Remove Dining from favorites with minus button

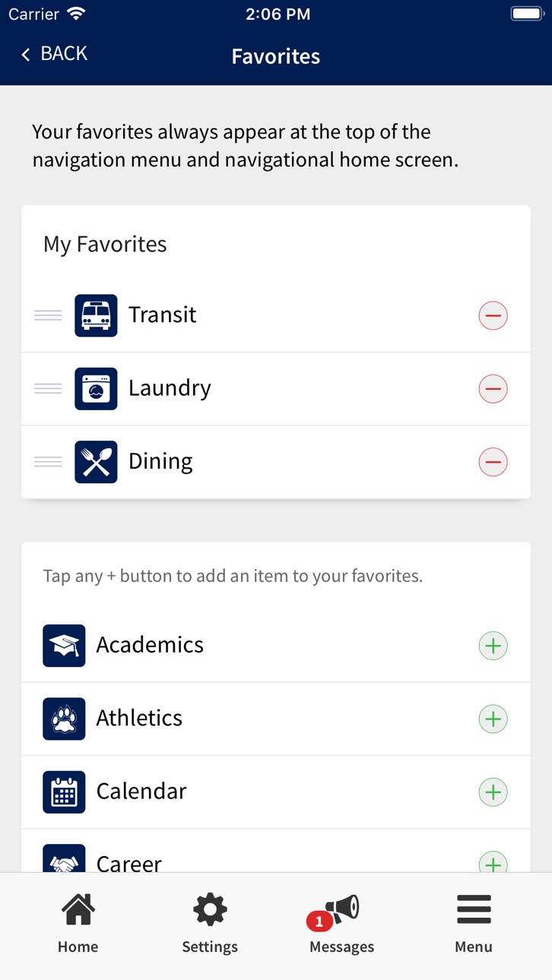[493, 462]
